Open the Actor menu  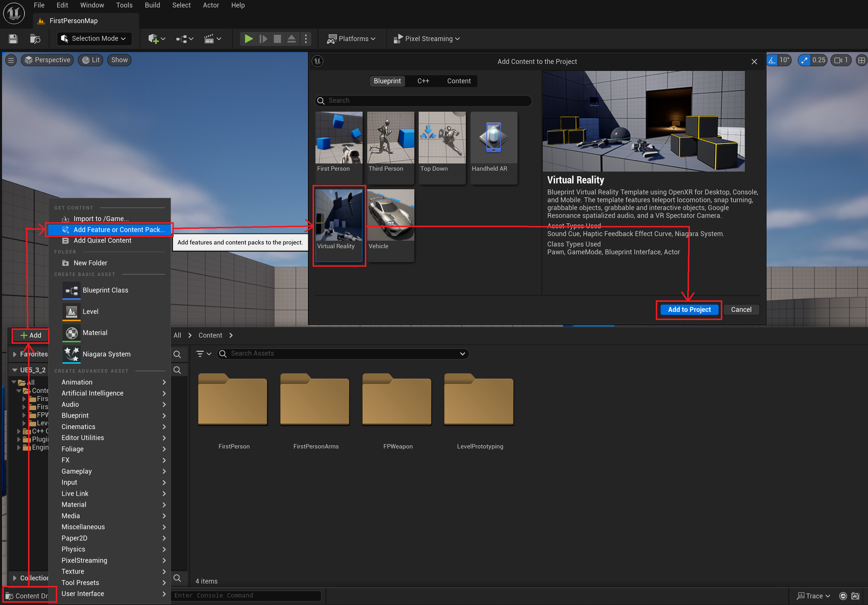click(x=211, y=5)
